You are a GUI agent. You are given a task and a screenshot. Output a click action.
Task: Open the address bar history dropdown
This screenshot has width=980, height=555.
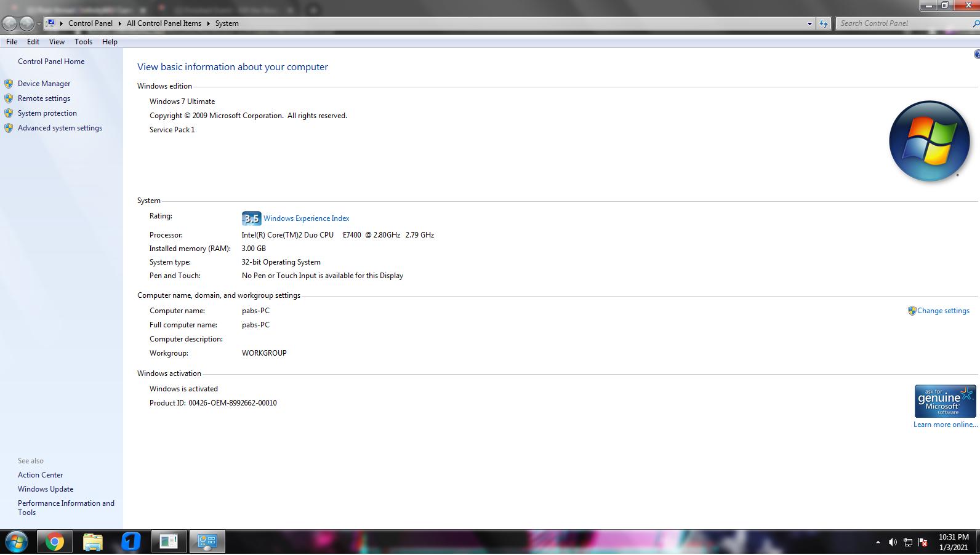(809, 23)
